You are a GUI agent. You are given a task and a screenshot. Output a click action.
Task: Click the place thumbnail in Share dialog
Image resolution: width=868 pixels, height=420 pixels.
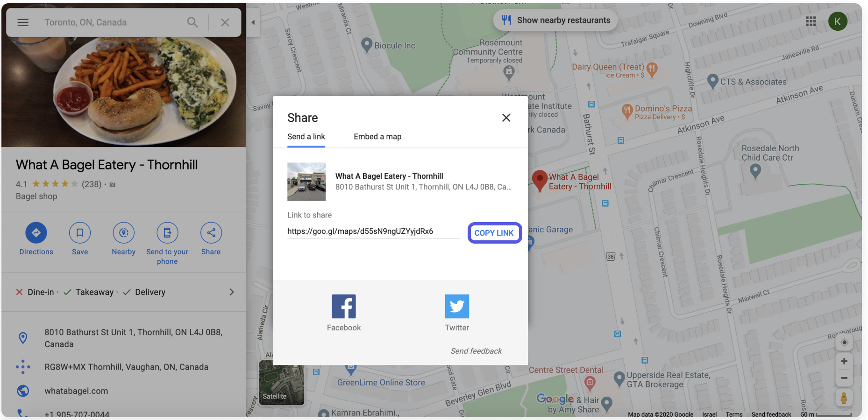pos(306,182)
